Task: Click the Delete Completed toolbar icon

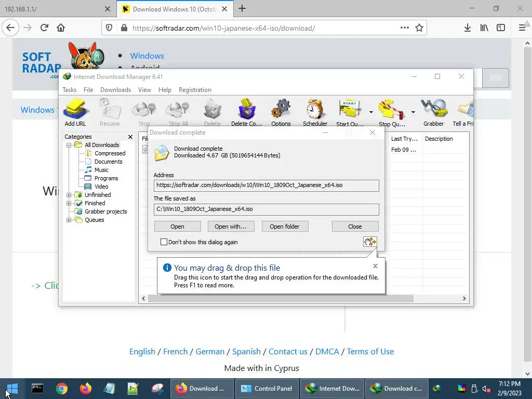Action: [x=246, y=112]
